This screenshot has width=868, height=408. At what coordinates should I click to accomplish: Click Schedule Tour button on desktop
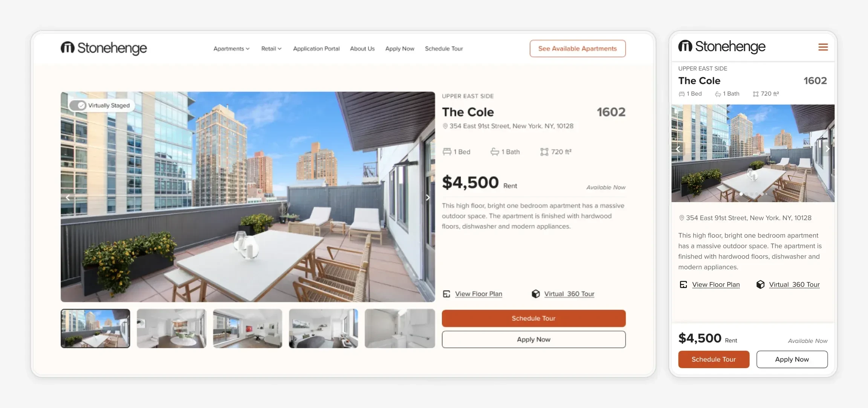[533, 318]
